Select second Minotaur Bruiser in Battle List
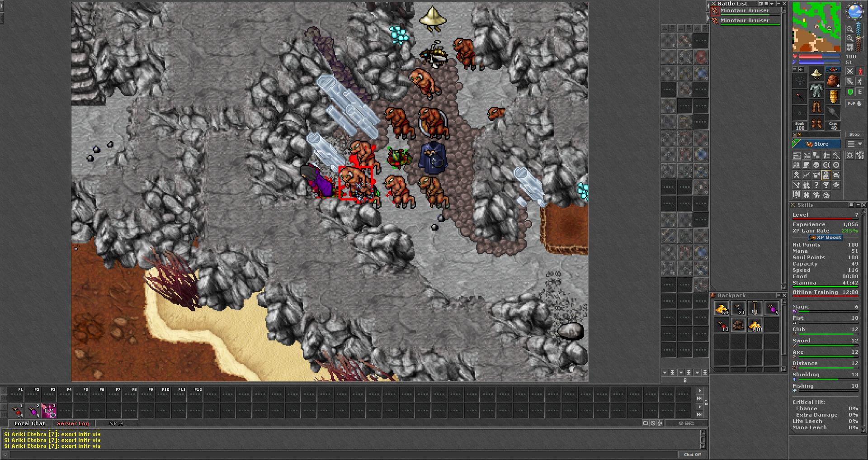868x460 pixels. click(x=745, y=21)
